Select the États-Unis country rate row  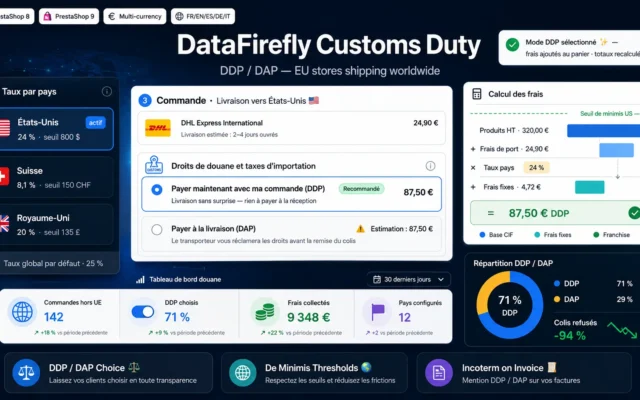[x=56, y=129]
